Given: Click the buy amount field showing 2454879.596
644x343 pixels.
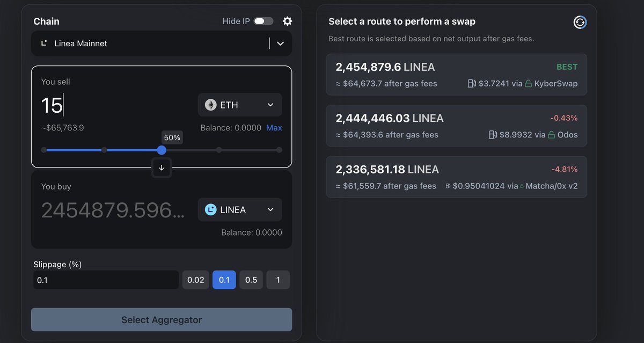Looking at the screenshot, I should pos(114,210).
